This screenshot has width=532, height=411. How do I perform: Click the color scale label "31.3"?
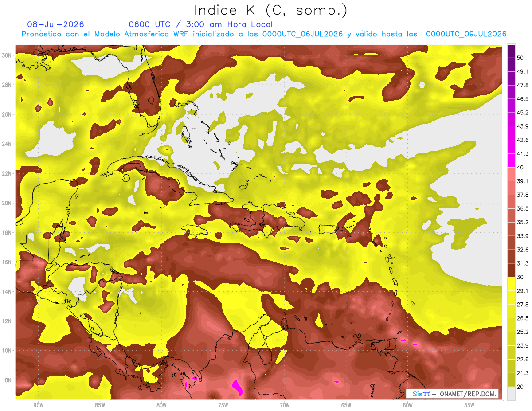click(x=523, y=263)
